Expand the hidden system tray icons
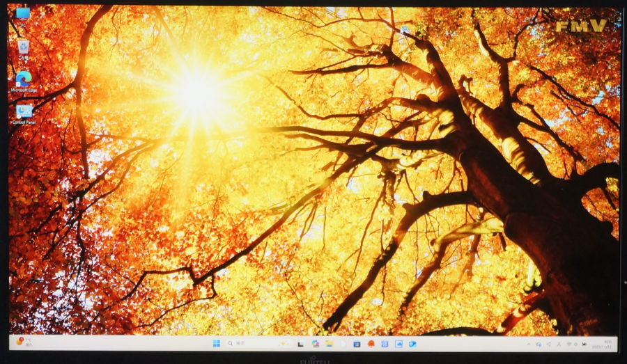This screenshot has height=364, width=627. (529, 344)
